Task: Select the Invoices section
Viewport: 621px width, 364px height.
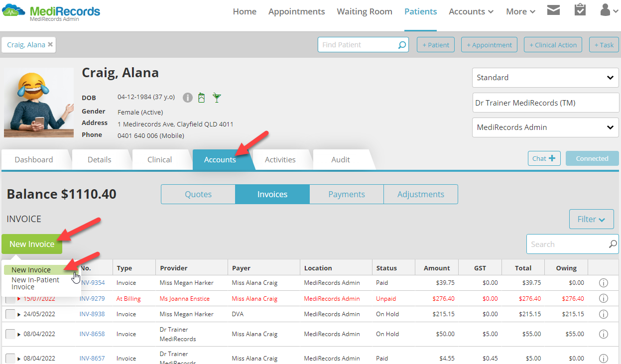Action: (272, 194)
